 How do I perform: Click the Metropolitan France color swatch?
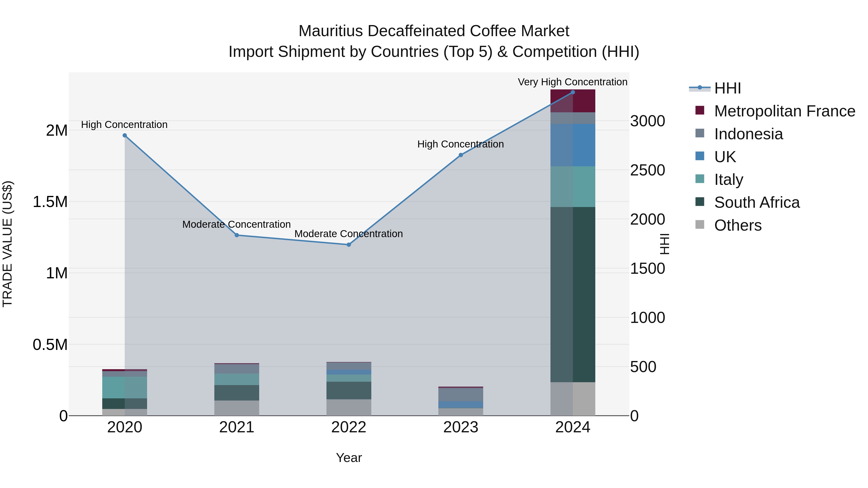[x=700, y=110]
